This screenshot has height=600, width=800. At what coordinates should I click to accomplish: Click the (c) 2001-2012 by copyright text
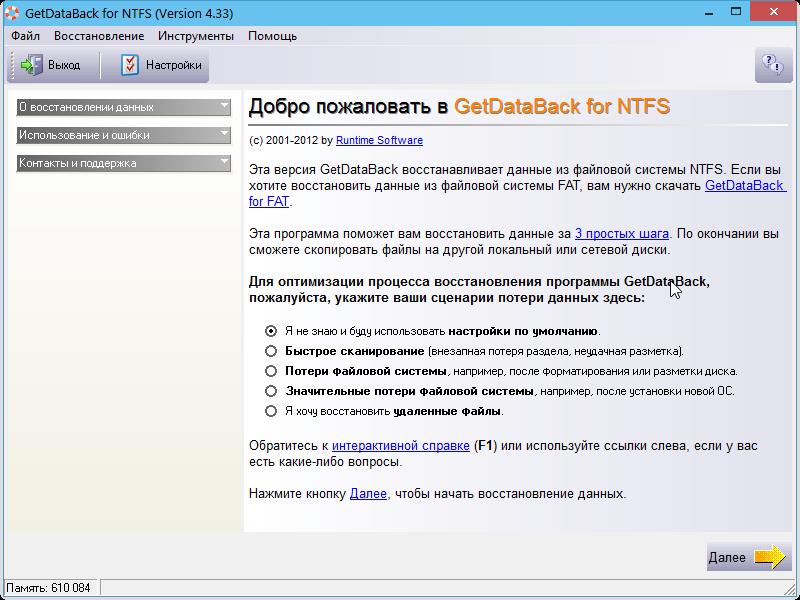click(x=291, y=140)
